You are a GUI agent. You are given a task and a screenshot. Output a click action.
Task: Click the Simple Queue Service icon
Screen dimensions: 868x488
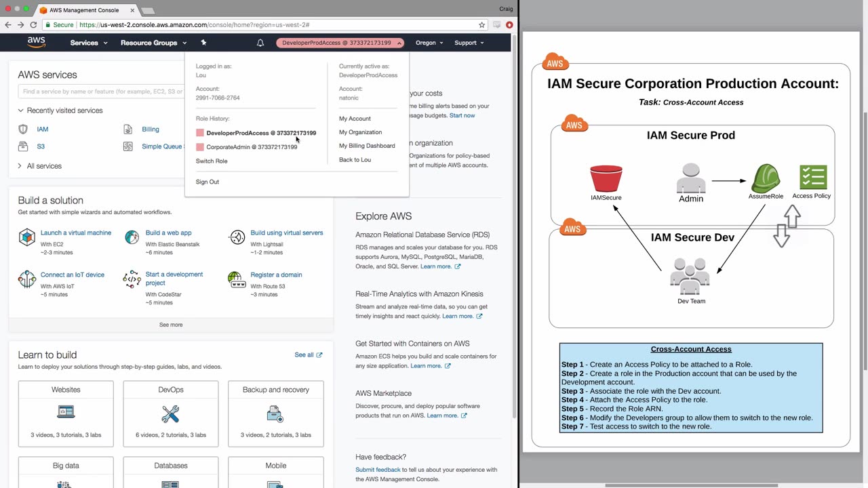(128, 146)
